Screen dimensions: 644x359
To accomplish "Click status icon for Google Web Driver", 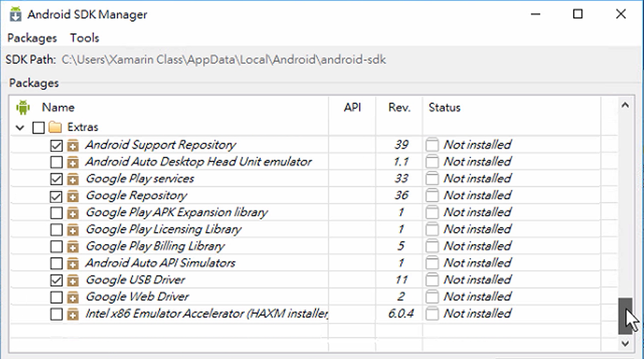I will 432,297.
